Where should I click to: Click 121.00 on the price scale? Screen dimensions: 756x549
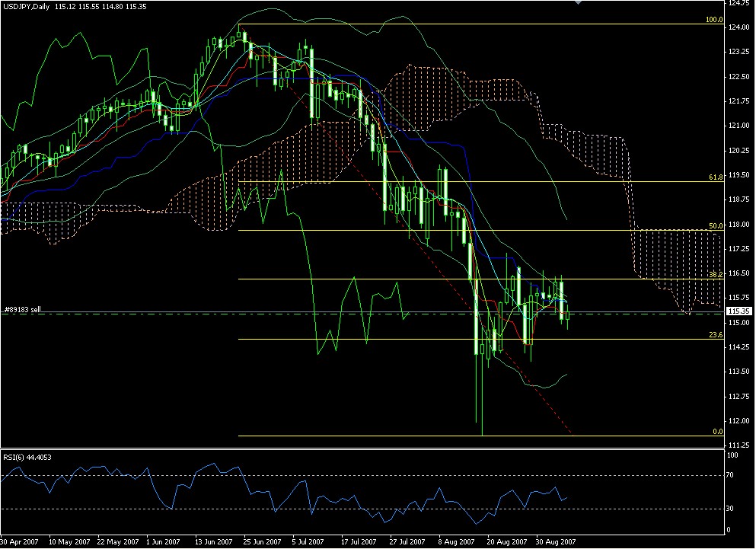pos(738,126)
